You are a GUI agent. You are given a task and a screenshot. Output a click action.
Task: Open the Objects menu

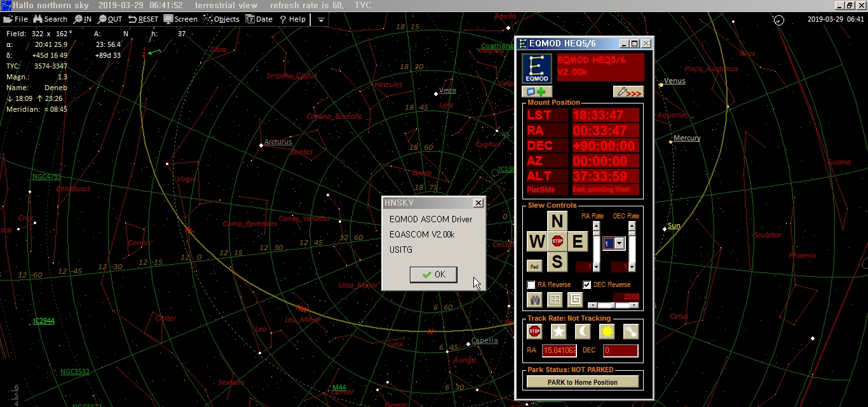point(221,19)
